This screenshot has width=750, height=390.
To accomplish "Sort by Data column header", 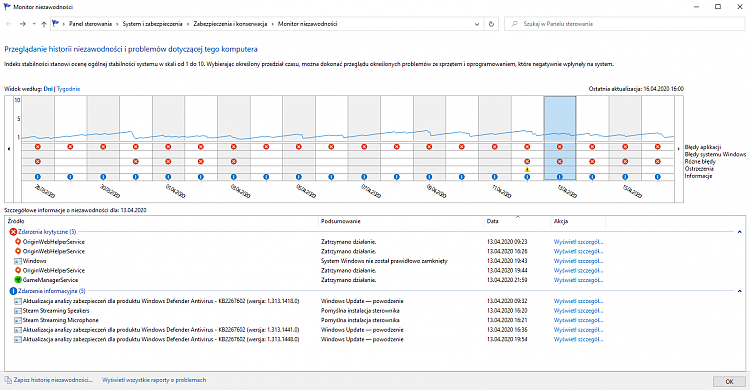I will click(x=518, y=221).
